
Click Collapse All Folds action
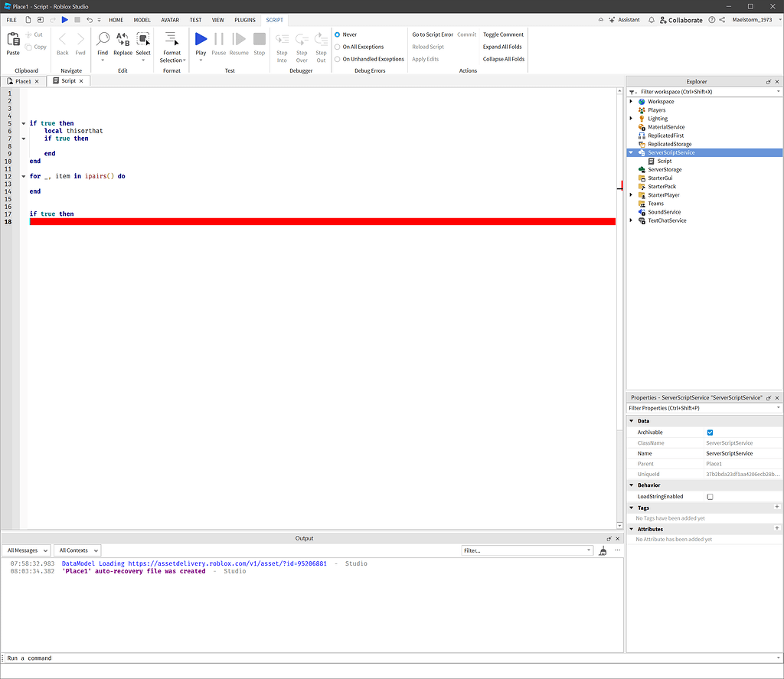point(503,59)
